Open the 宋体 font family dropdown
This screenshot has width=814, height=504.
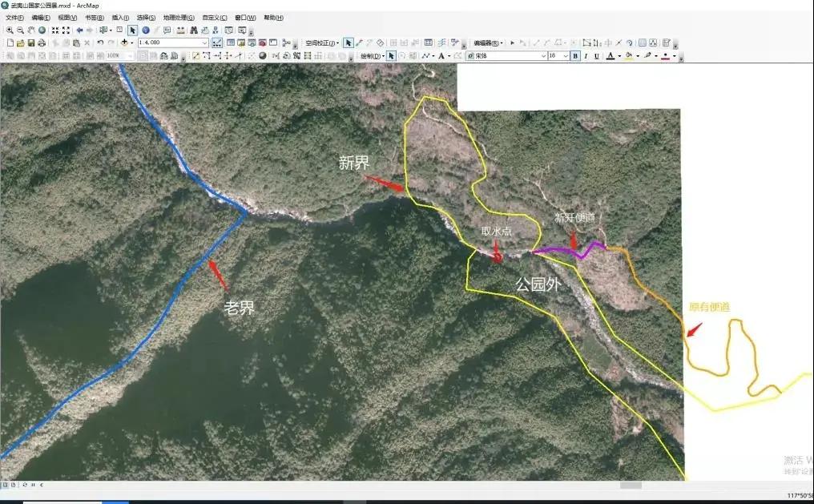coord(543,54)
